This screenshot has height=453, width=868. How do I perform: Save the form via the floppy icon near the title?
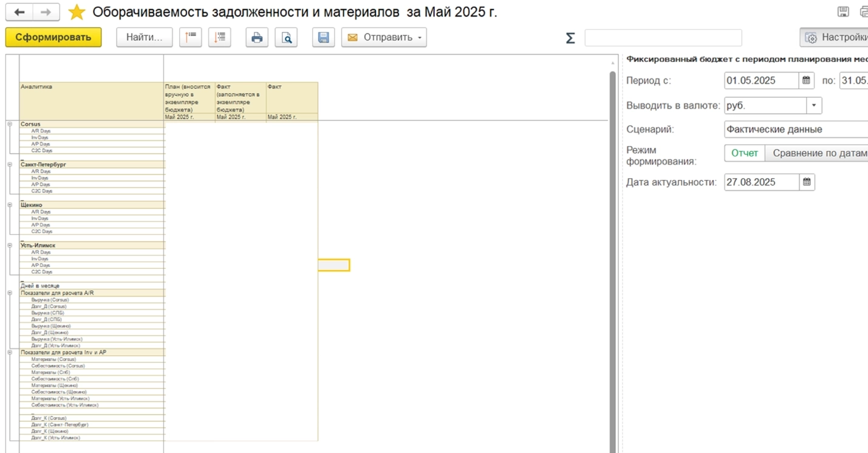pyautogui.click(x=843, y=12)
